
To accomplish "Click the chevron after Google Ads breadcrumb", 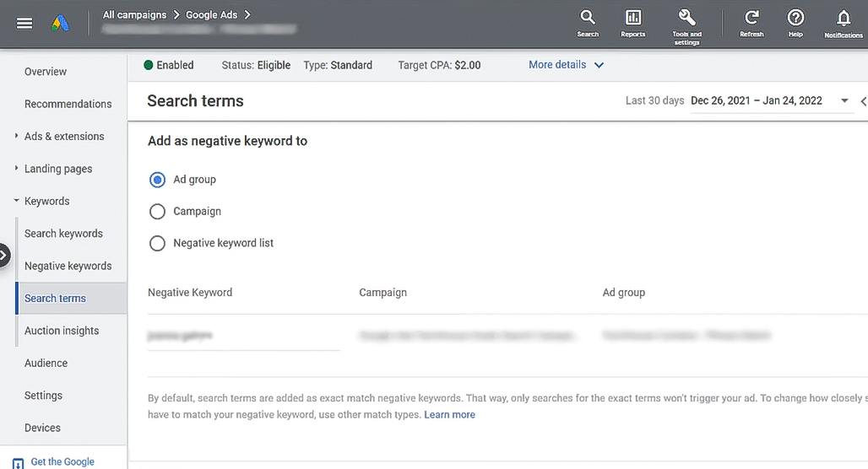I will tap(247, 15).
